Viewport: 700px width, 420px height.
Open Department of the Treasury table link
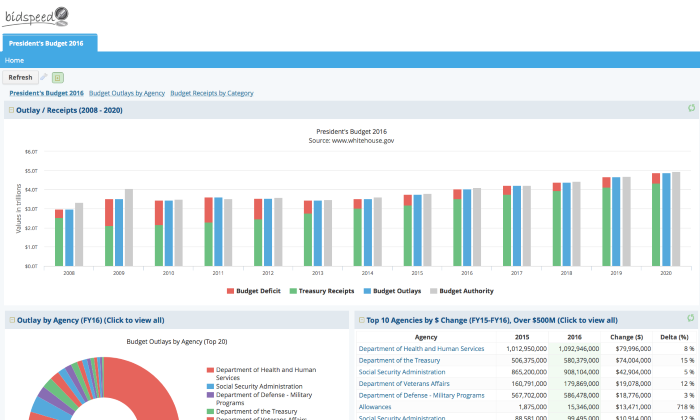(399, 360)
